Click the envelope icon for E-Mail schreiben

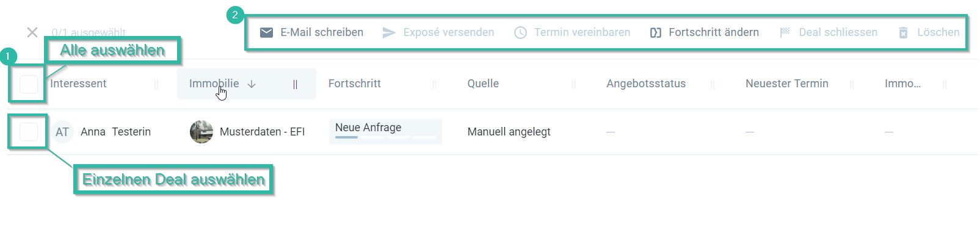point(266,32)
